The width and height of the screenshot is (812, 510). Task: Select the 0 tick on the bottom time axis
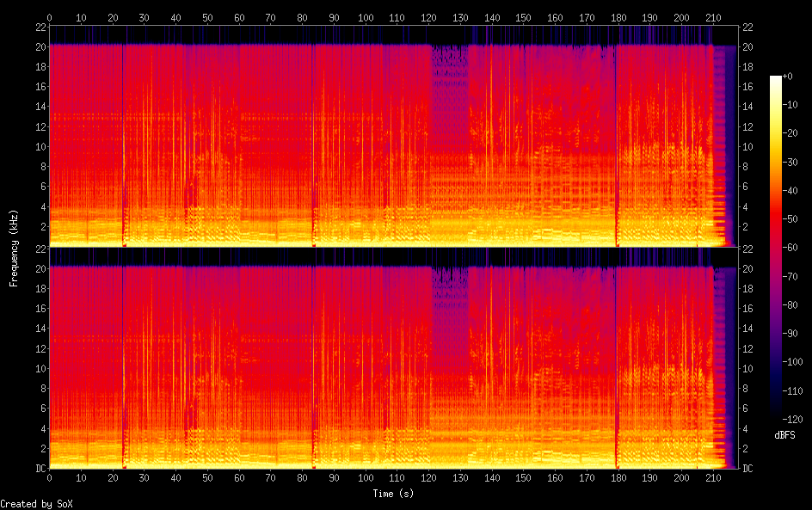click(x=49, y=477)
